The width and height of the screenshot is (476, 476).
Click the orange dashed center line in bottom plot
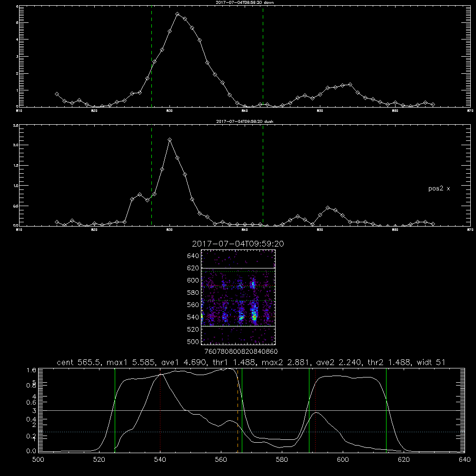(238, 410)
